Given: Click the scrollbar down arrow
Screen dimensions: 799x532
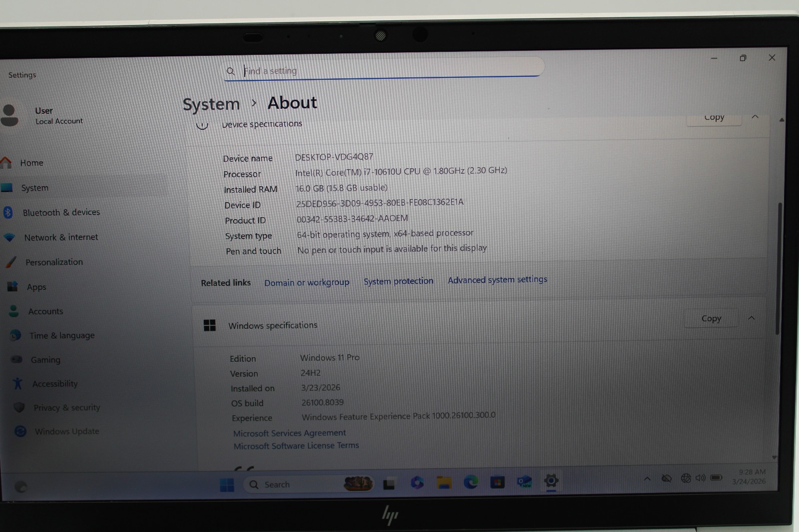Looking at the screenshot, I should (775, 457).
